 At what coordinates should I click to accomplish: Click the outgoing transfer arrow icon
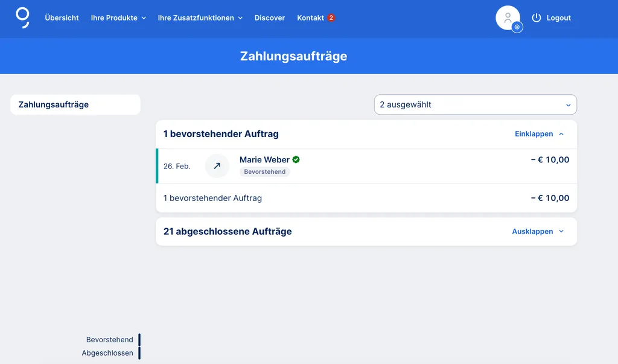217,166
